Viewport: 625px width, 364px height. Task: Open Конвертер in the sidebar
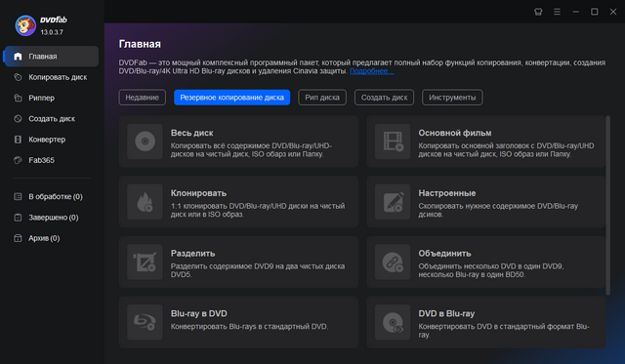[x=47, y=140]
